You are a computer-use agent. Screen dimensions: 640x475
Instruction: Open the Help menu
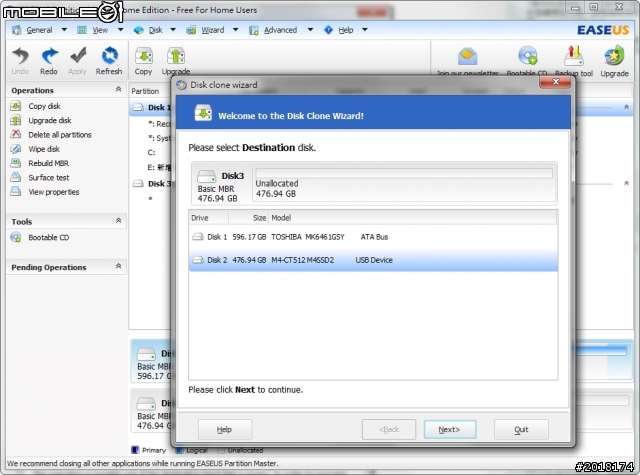(x=346, y=30)
